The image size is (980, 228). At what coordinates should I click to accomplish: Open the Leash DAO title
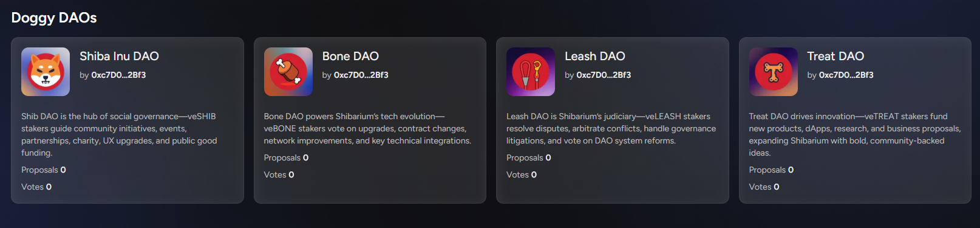tap(595, 56)
